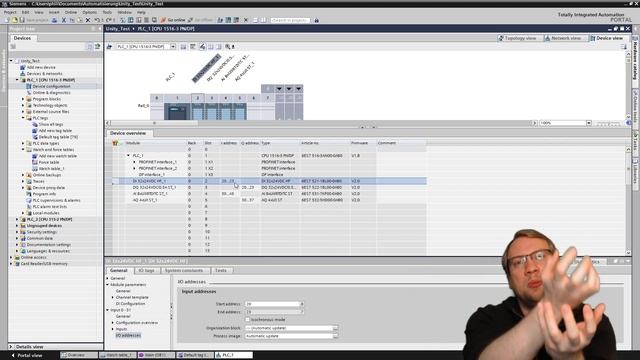Switch to Topology view
Viewport: 640px width, 360px height.
point(518,38)
